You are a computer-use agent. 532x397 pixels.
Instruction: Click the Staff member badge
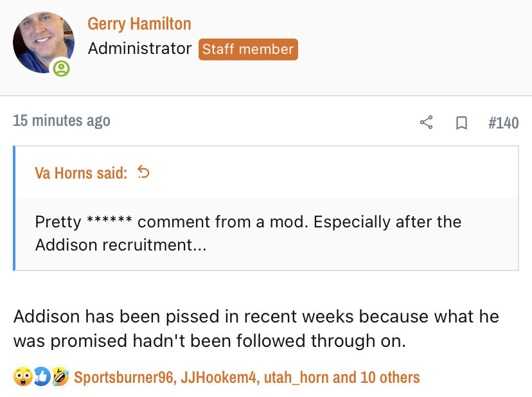tap(248, 49)
